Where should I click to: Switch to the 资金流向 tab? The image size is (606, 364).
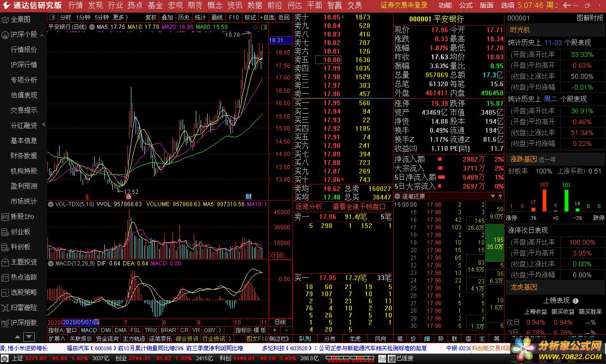pyautogui.click(x=107, y=338)
